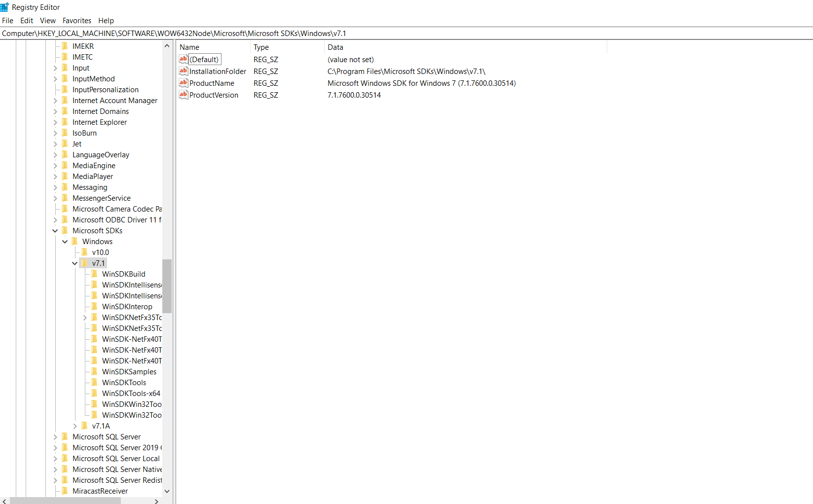Click the folder icon of IMETC key

coord(65,57)
